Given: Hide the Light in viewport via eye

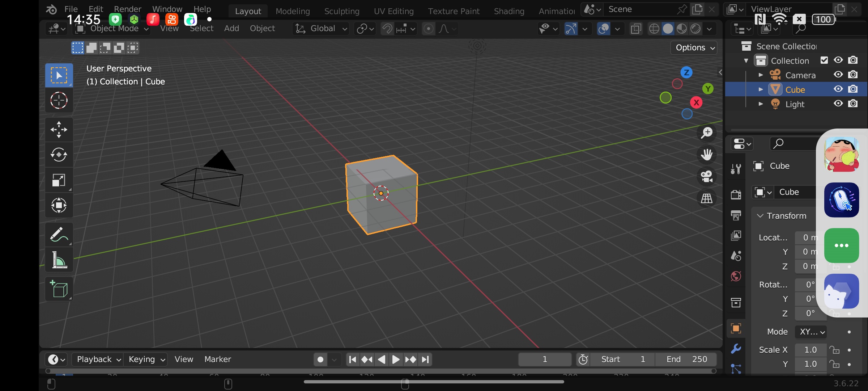Looking at the screenshot, I should click(838, 104).
